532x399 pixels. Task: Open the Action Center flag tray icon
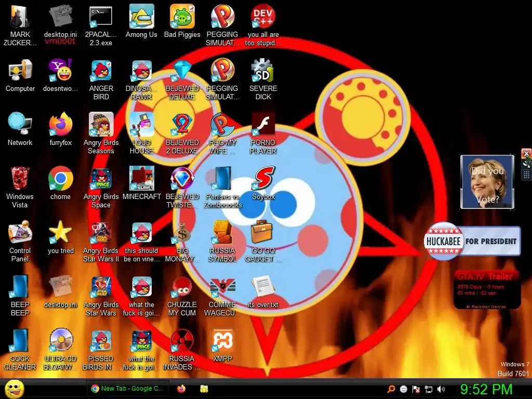pos(416,389)
